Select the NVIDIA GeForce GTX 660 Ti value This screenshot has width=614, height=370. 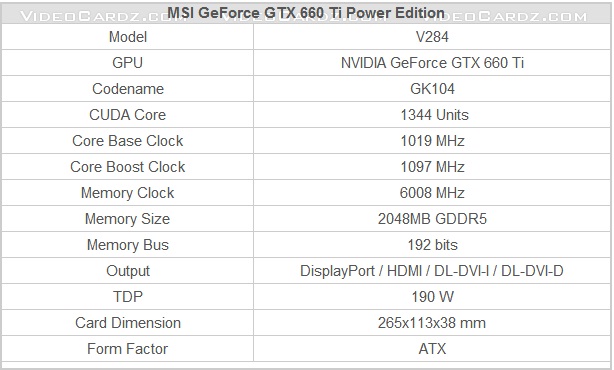click(x=432, y=63)
